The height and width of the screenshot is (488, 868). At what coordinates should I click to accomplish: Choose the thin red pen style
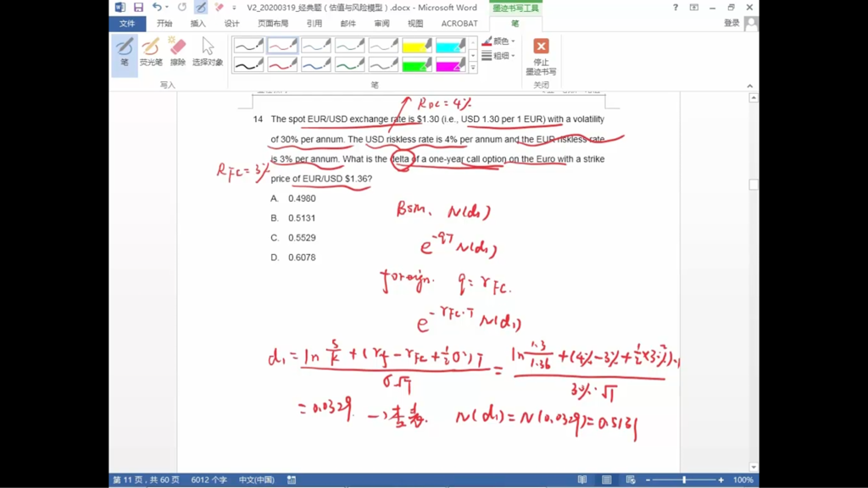[282, 46]
